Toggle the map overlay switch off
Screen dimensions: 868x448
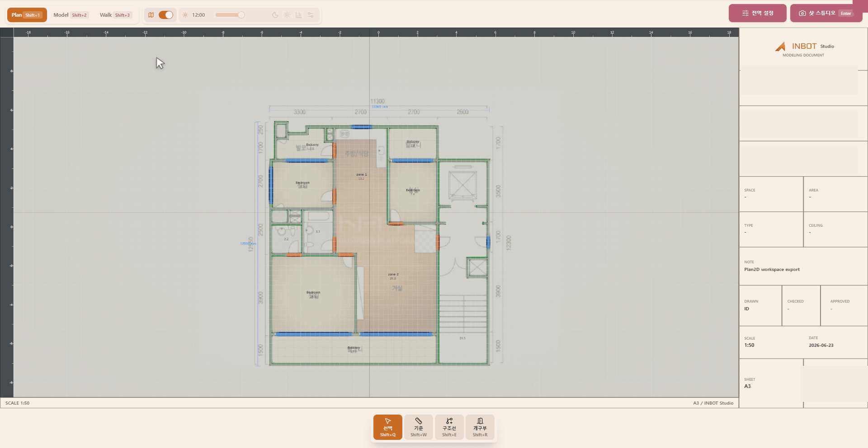click(x=166, y=15)
